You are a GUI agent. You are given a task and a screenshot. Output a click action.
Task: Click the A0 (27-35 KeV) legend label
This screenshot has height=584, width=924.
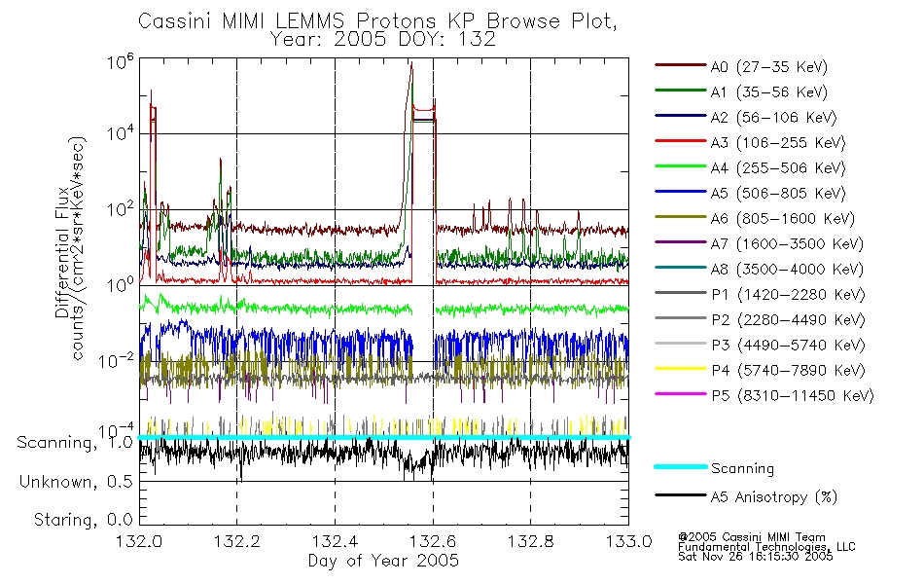[769, 66]
